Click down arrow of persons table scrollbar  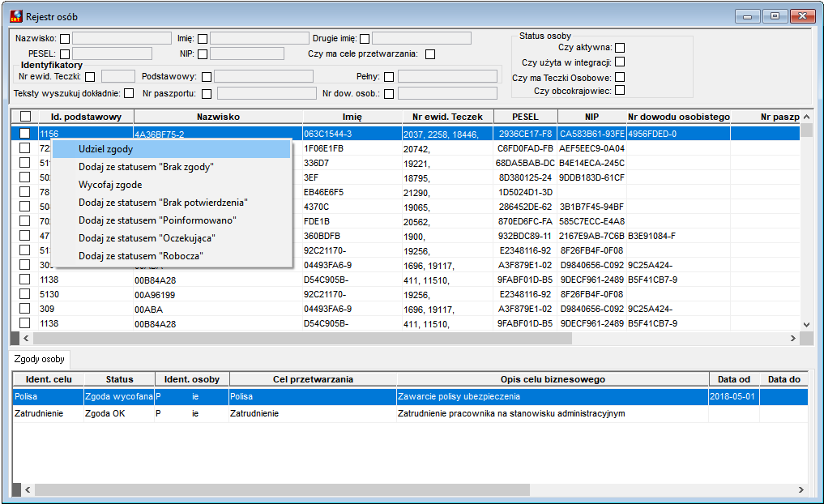coord(807,325)
